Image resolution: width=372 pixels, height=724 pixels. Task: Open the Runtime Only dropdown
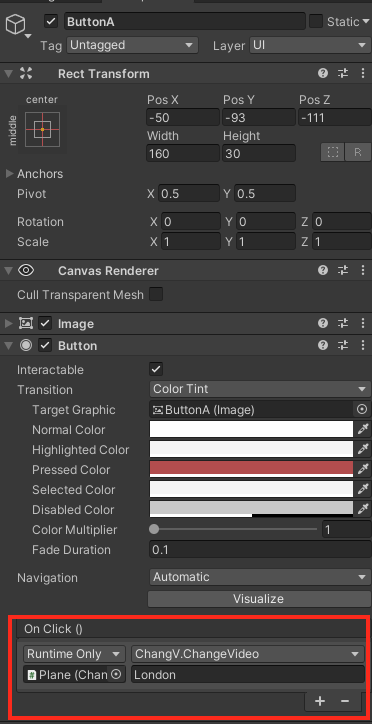click(74, 654)
